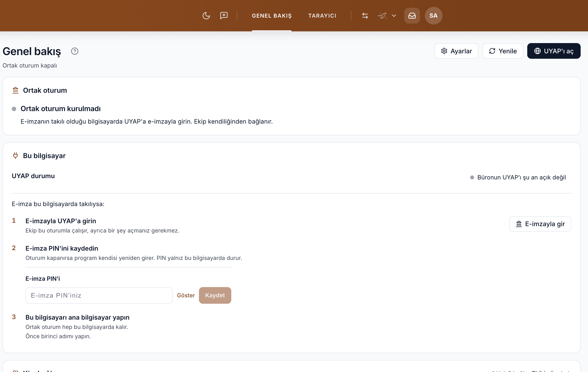Click the E-imzayla gir button
Screen dimensions: 588x372
click(x=540, y=224)
